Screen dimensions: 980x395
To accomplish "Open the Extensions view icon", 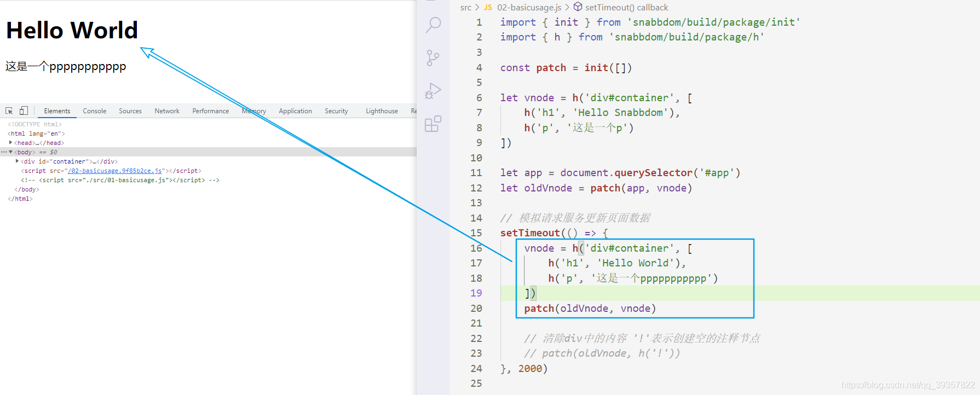I will pyautogui.click(x=433, y=124).
